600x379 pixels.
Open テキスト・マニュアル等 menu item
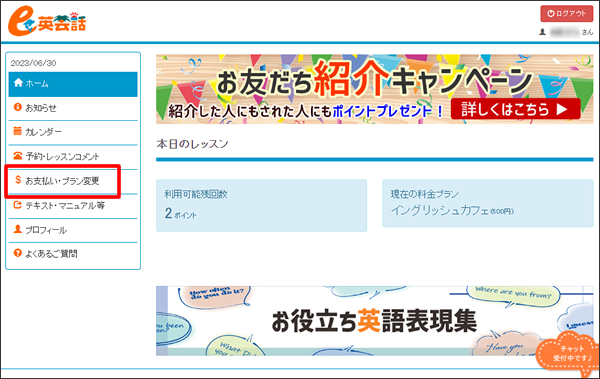pyautogui.click(x=73, y=206)
